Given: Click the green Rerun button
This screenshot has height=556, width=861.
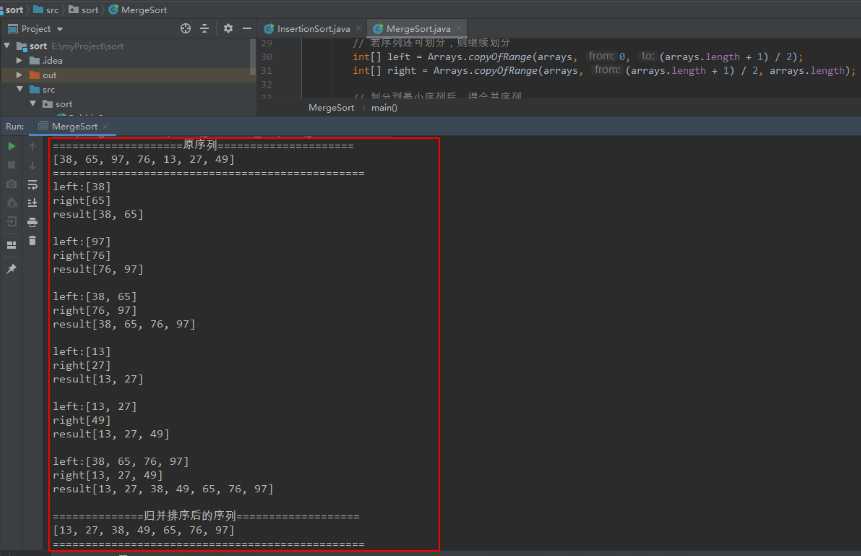Looking at the screenshot, I should pos(12,146).
